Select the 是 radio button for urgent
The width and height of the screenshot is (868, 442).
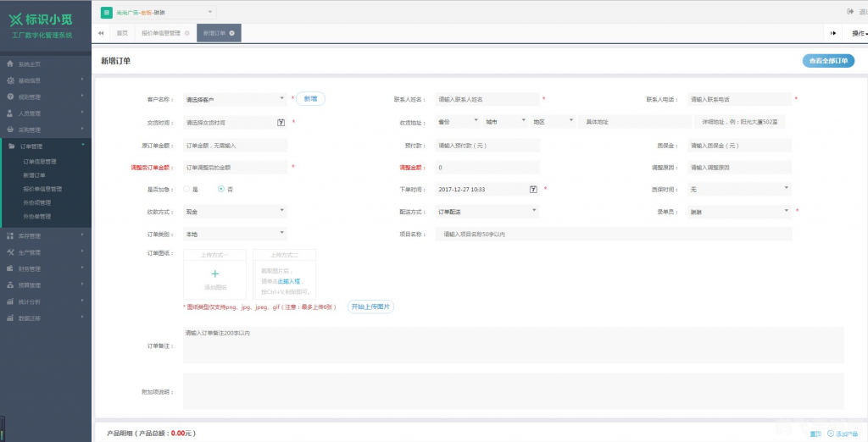pyautogui.click(x=186, y=189)
